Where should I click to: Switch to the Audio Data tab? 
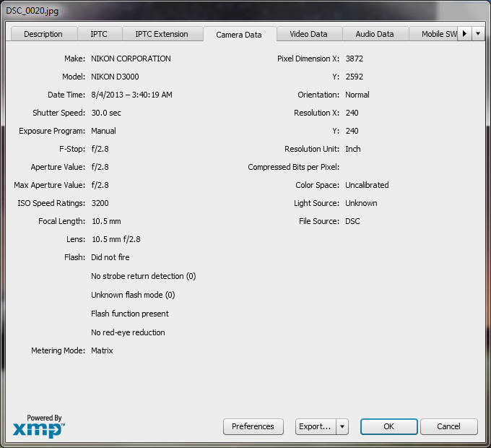(x=375, y=34)
